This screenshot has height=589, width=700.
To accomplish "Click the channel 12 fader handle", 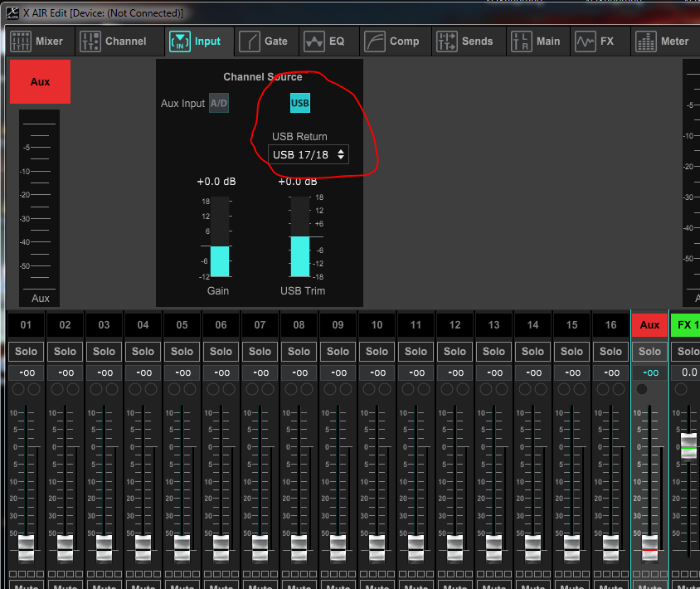I will (455, 548).
